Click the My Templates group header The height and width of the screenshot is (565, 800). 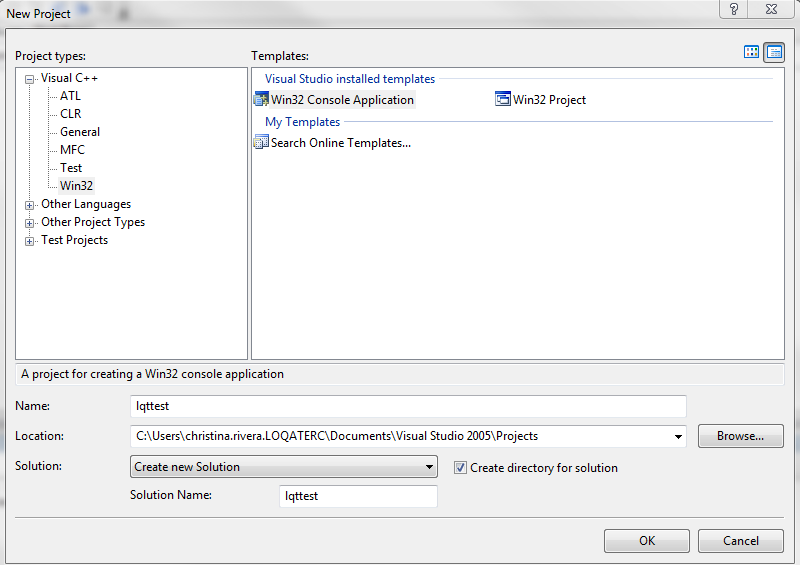(x=302, y=121)
